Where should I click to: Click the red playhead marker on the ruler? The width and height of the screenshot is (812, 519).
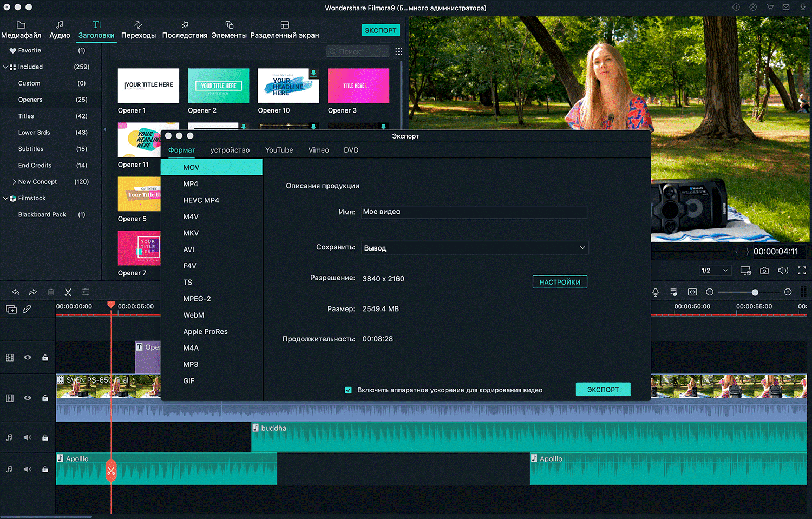point(111,305)
